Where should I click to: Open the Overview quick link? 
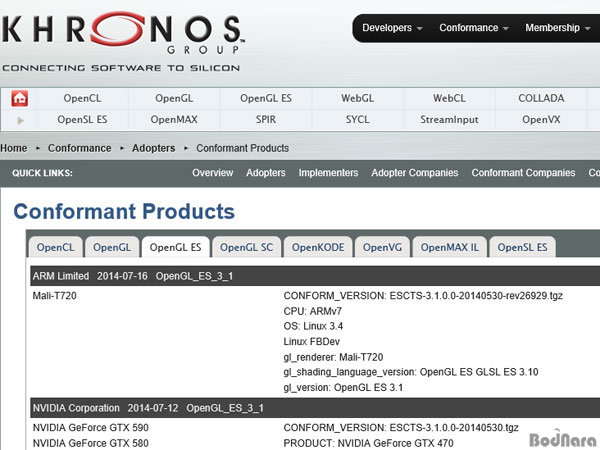point(212,173)
